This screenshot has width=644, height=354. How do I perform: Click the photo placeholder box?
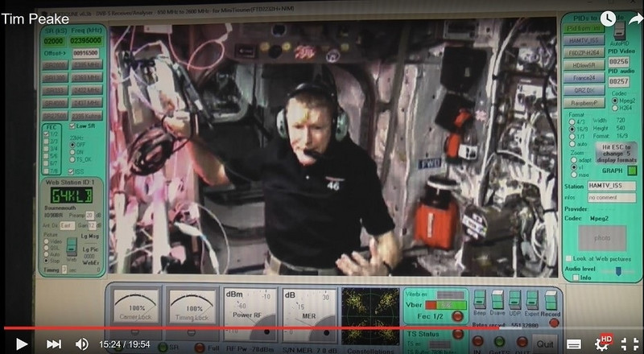602,238
